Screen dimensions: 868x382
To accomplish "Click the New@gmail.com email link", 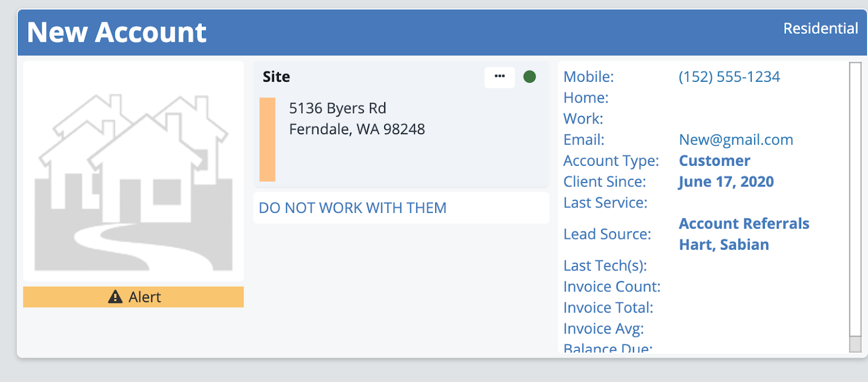I will click(736, 140).
